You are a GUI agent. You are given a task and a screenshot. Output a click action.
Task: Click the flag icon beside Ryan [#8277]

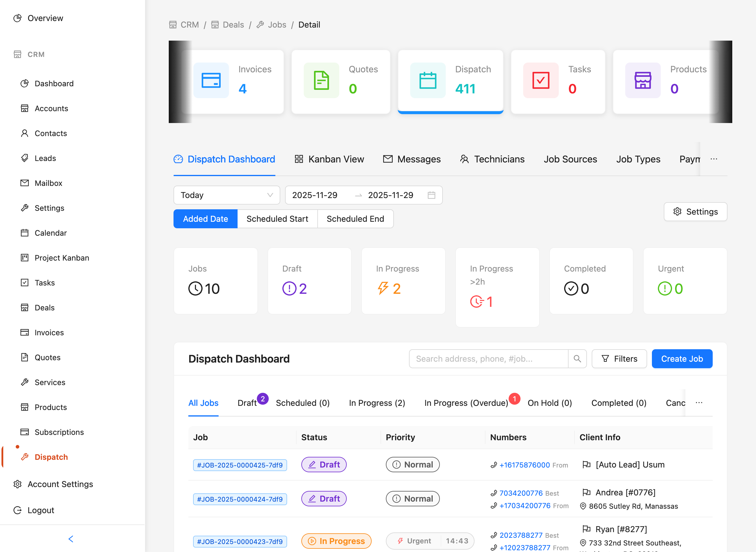point(586,529)
